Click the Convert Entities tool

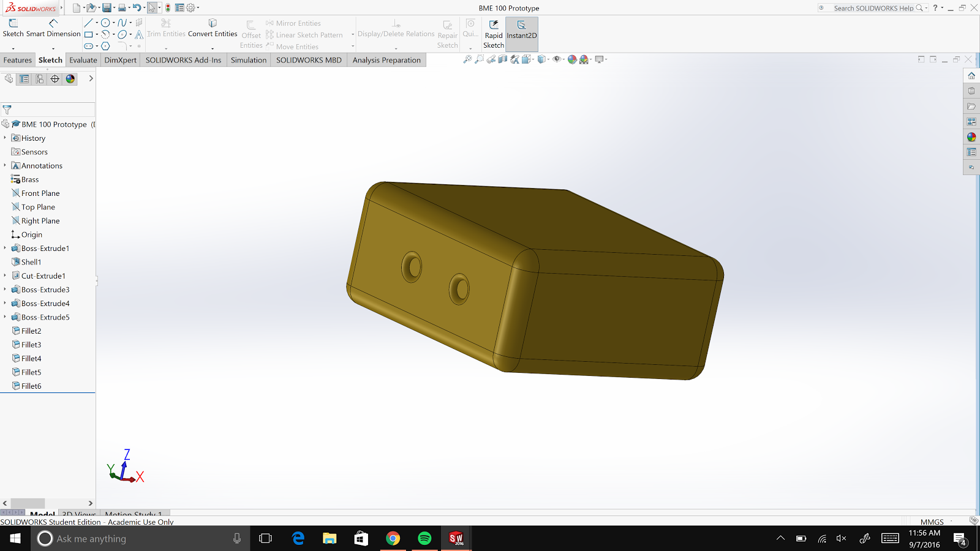(213, 28)
